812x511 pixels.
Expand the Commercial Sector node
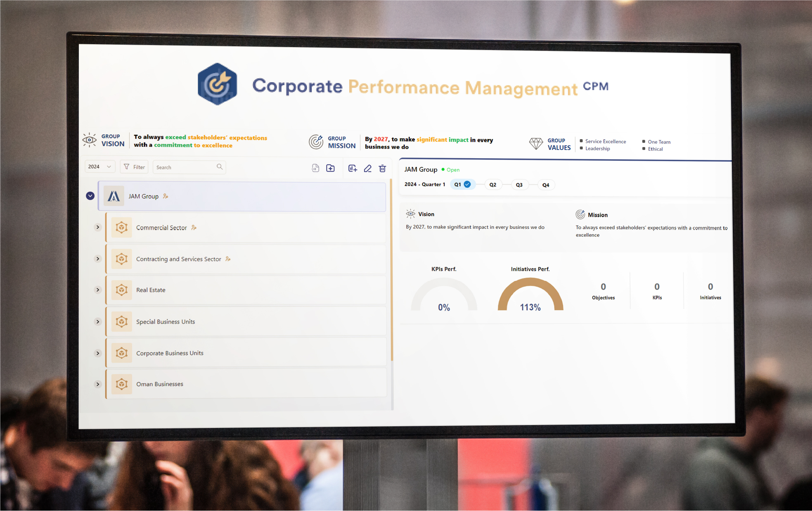[98, 227]
